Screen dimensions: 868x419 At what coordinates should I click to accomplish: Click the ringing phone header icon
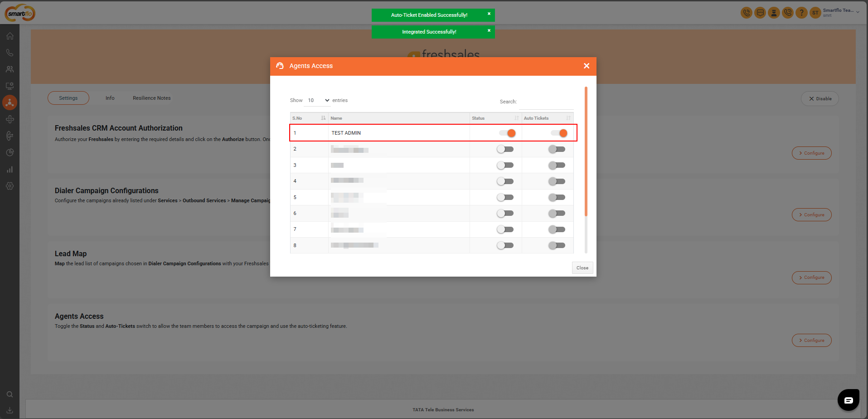coord(746,13)
